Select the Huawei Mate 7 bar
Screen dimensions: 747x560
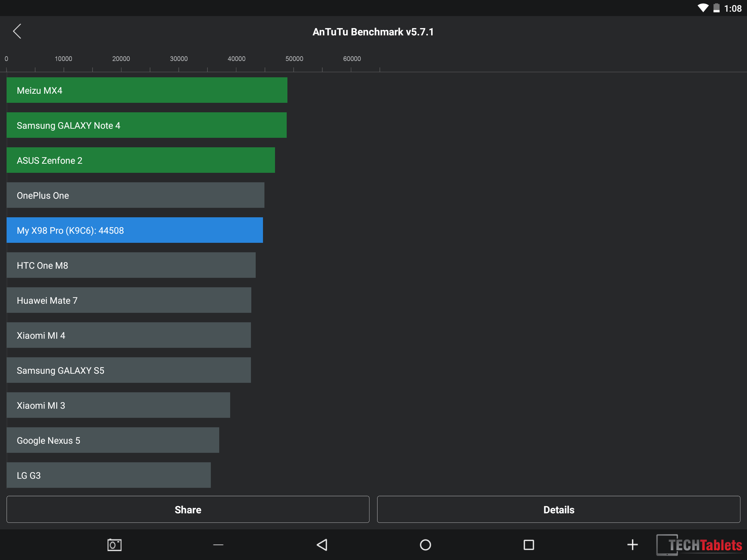tap(129, 300)
